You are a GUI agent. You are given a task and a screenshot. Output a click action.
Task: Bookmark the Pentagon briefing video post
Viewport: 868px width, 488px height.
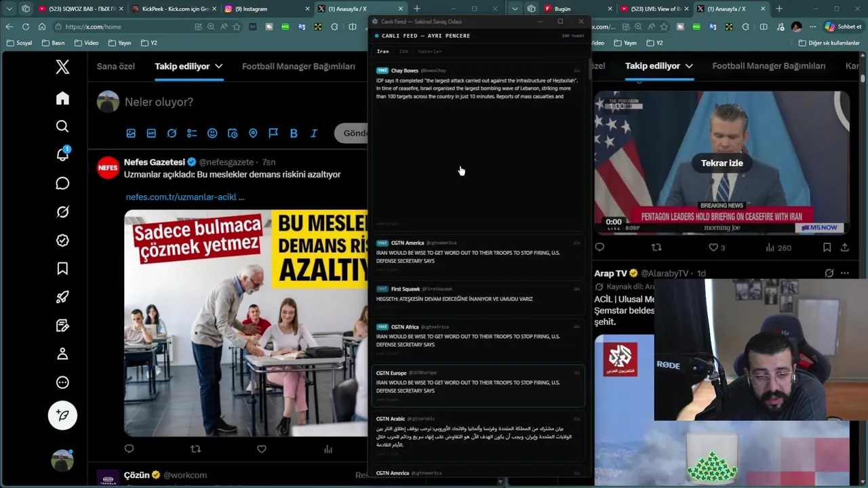coord(827,247)
